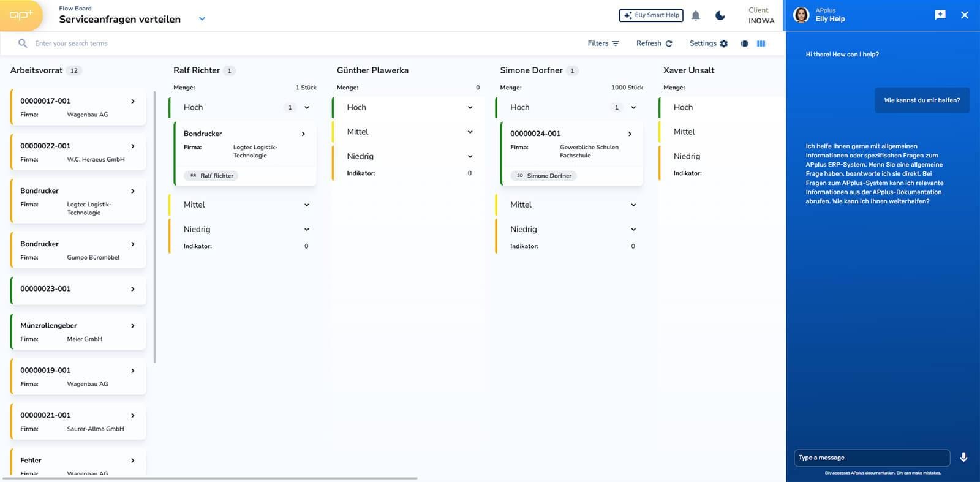Click the microphone icon in chat
This screenshot has width=980, height=482.
pyautogui.click(x=963, y=458)
